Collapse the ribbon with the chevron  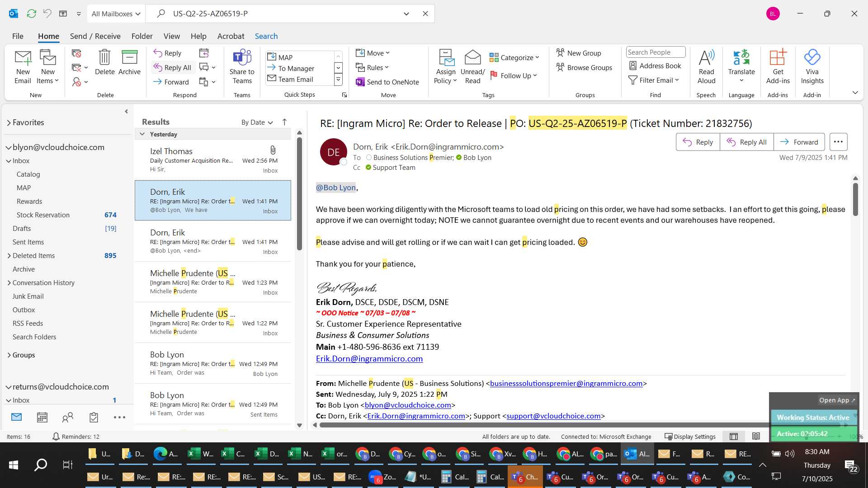coord(855,92)
